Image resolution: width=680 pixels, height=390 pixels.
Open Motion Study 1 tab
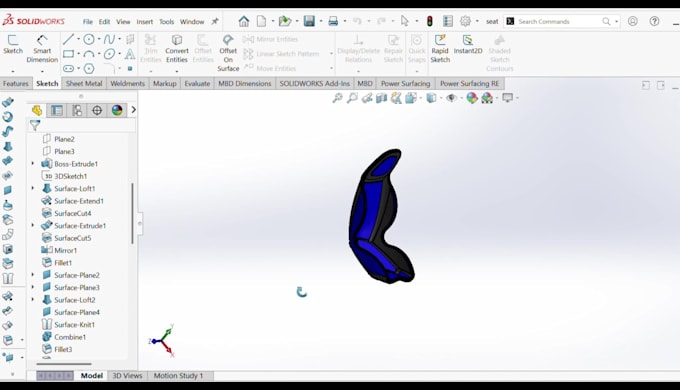pyautogui.click(x=178, y=375)
